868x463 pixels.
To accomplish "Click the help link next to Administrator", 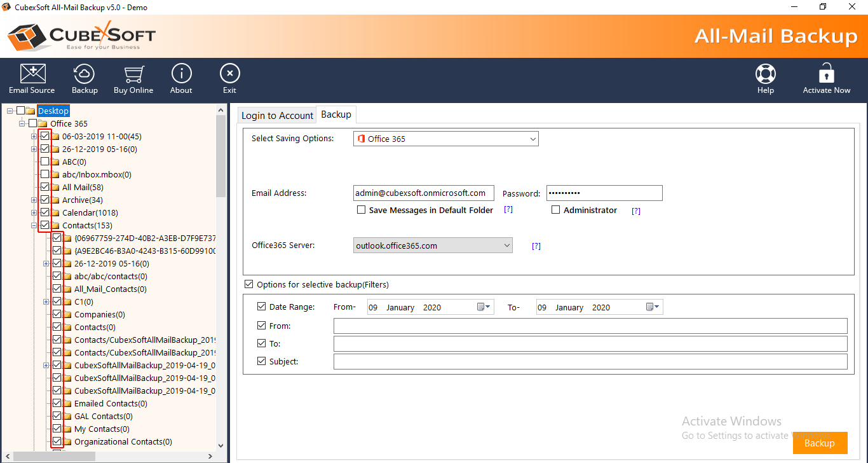I will tap(636, 211).
